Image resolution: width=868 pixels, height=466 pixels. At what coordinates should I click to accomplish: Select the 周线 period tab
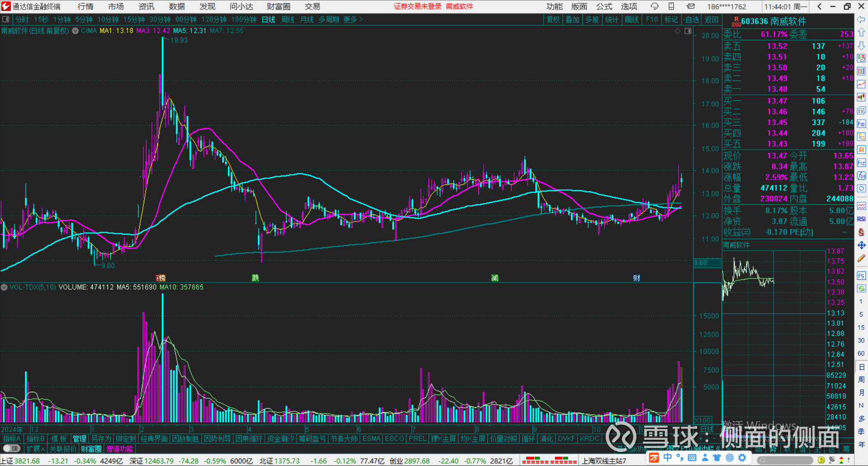tap(288, 19)
